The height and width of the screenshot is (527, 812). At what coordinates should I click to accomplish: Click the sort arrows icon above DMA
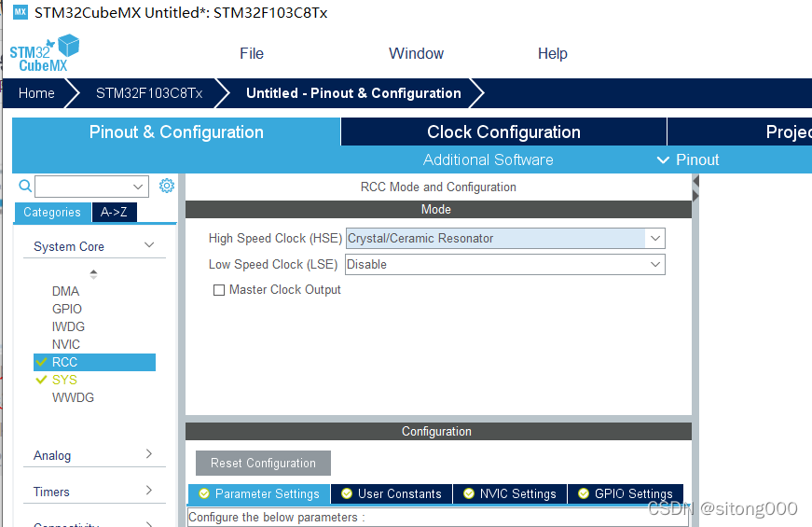(93, 274)
